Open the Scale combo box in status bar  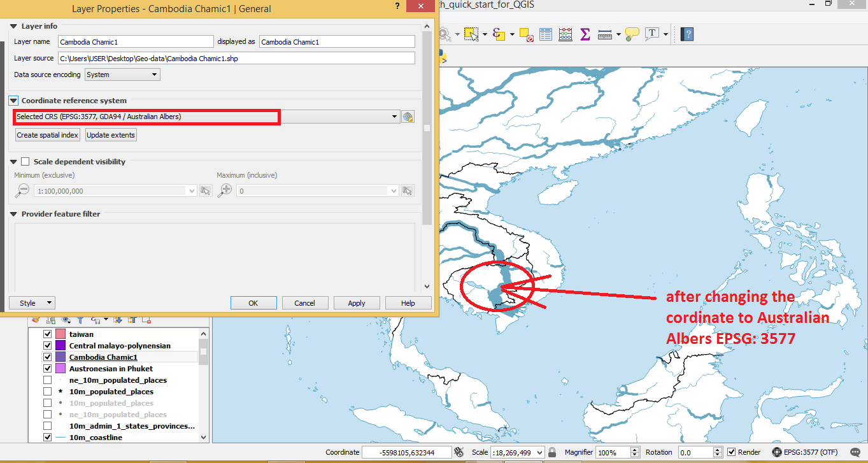click(518, 452)
